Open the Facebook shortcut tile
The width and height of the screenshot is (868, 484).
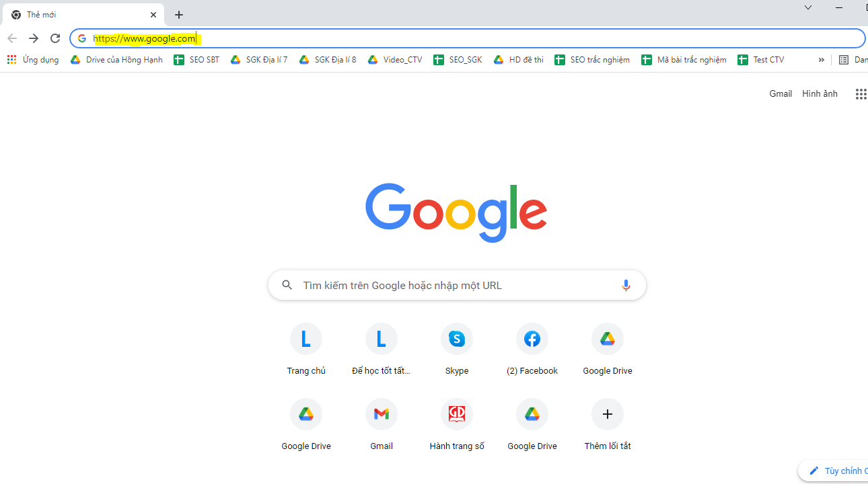[532, 339]
